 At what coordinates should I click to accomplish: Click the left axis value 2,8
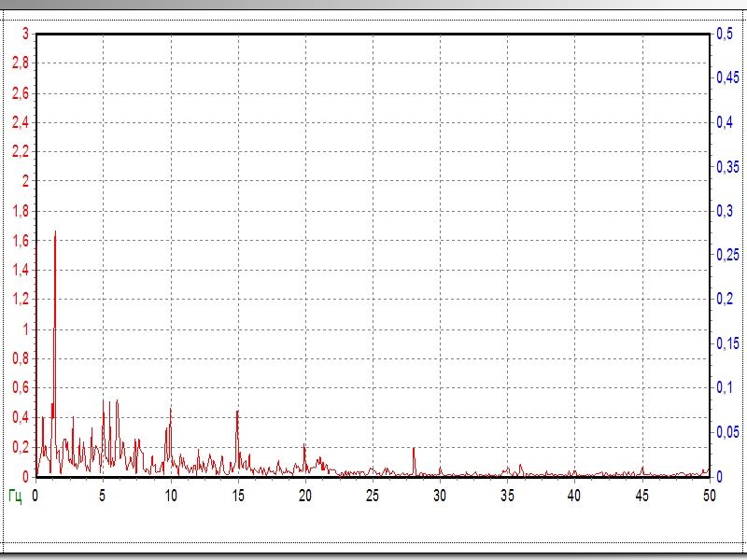click(21, 63)
